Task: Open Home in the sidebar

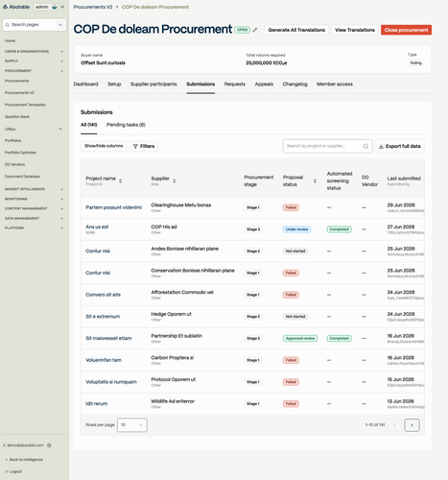Action: click(x=10, y=41)
